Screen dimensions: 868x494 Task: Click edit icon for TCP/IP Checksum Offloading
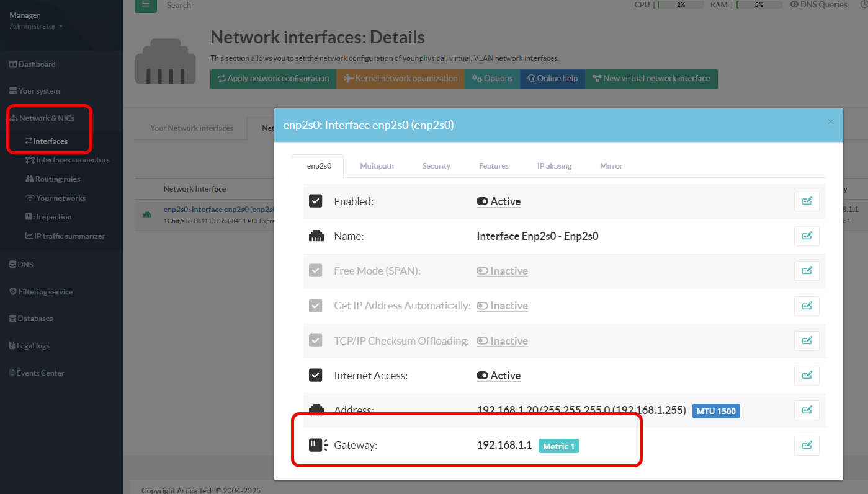tap(807, 341)
